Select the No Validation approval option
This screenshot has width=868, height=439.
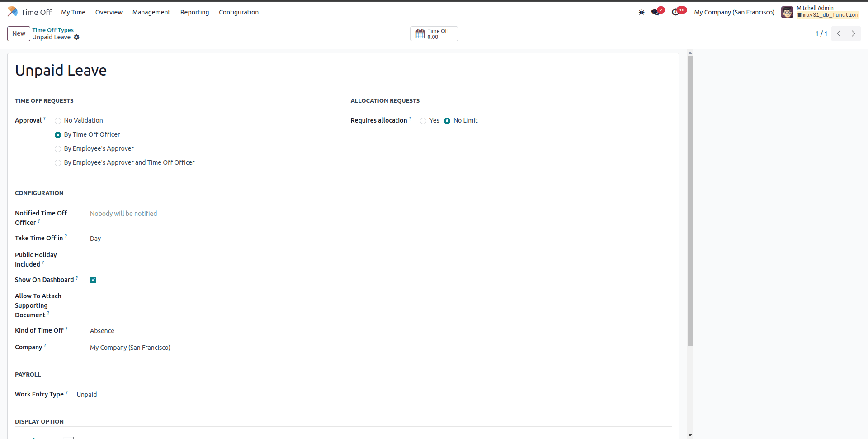[x=58, y=121]
